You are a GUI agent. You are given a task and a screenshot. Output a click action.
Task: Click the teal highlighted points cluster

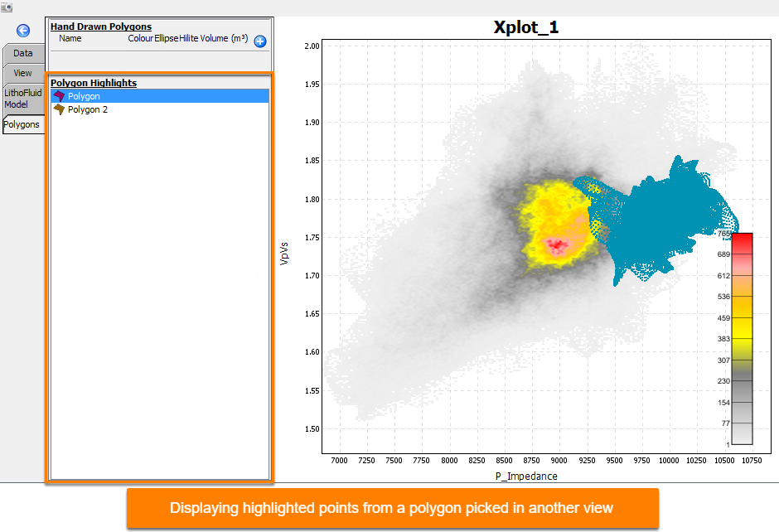pos(660,219)
